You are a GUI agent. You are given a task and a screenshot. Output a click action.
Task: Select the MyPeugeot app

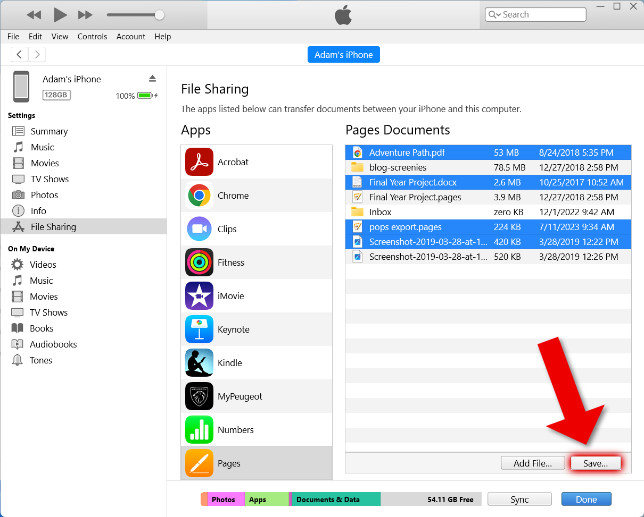click(x=256, y=396)
